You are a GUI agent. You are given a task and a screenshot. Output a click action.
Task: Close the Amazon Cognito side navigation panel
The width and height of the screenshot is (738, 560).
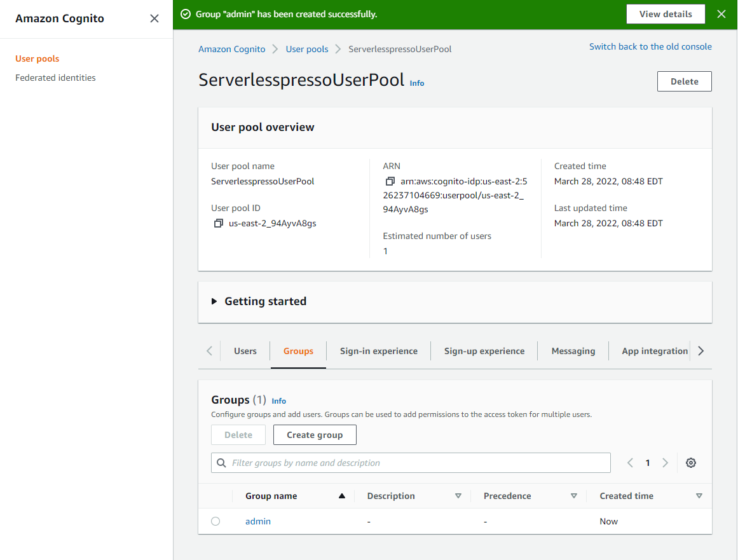pyautogui.click(x=154, y=18)
